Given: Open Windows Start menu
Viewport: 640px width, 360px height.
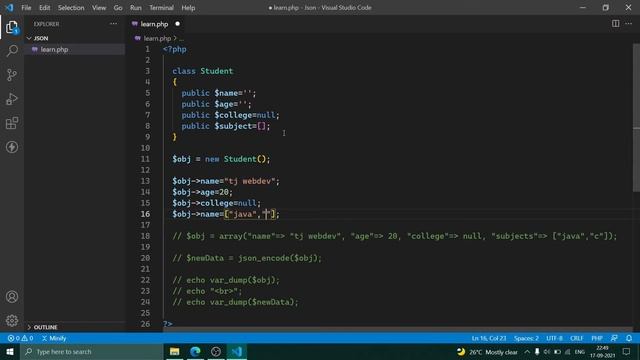Looking at the screenshot, I should (10, 352).
